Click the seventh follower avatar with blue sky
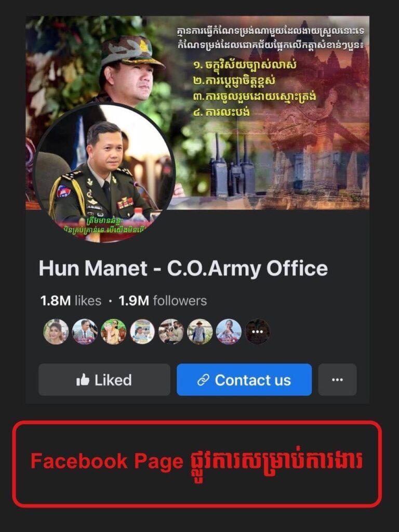The width and height of the screenshot is (399, 532). coord(229,331)
